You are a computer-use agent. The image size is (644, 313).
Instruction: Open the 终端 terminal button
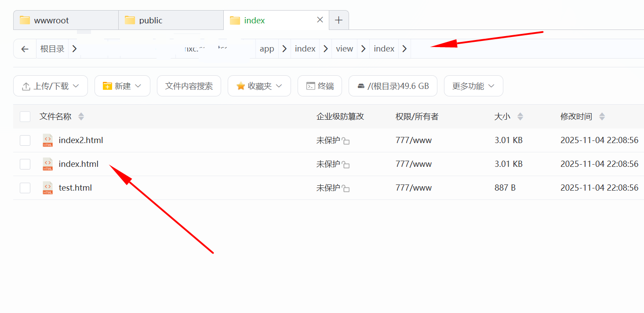[320, 86]
